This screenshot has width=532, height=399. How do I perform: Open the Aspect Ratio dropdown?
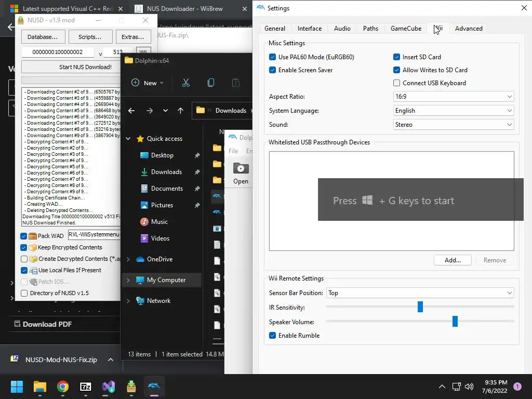click(x=453, y=97)
